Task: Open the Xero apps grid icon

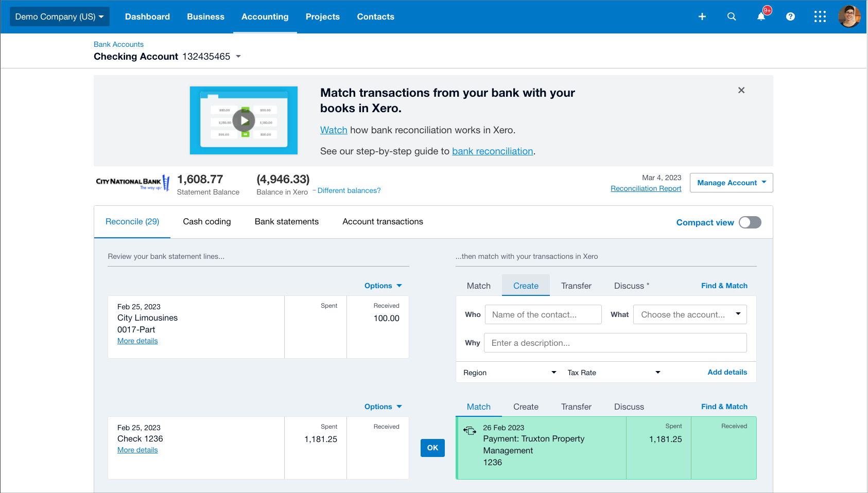Action: (x=820, y=16)
